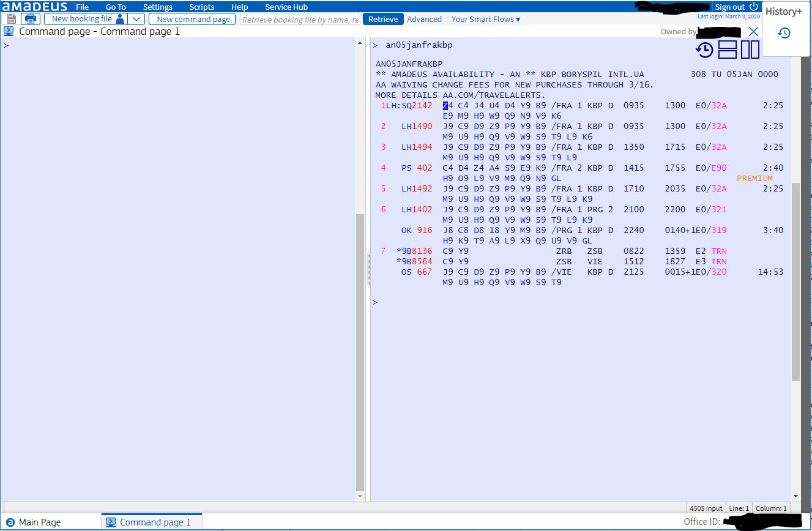Click the right pane scroll down arrow
Screen dimensions: 812x531
[795, 496]
